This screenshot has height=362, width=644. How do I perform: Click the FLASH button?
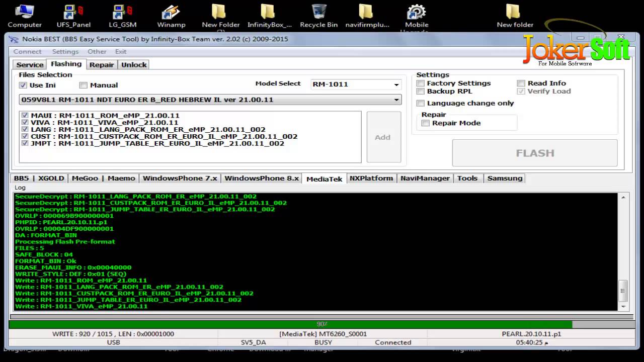tap(535, 153)
